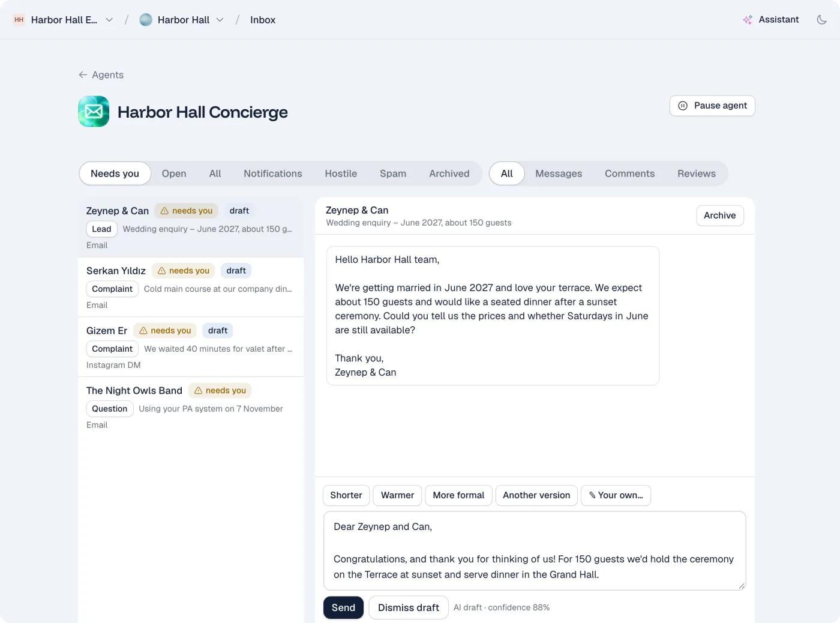Filter by the Comments tab

629,173
